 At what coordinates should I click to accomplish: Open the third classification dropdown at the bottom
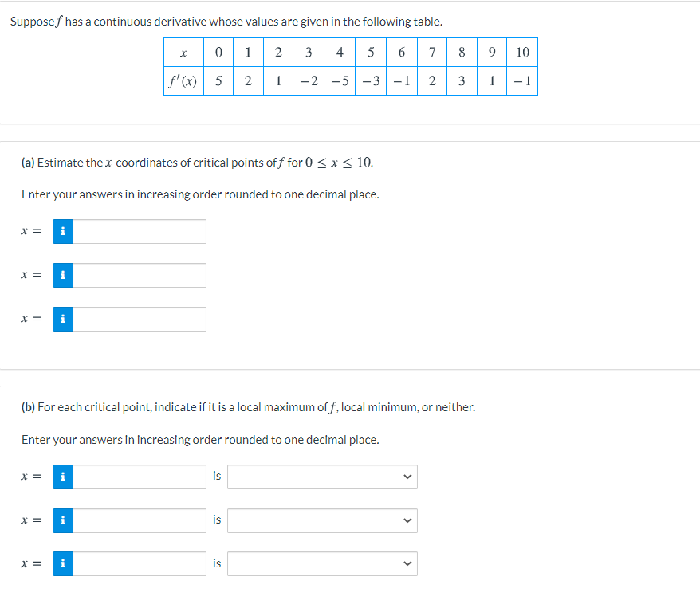[322, 563]
